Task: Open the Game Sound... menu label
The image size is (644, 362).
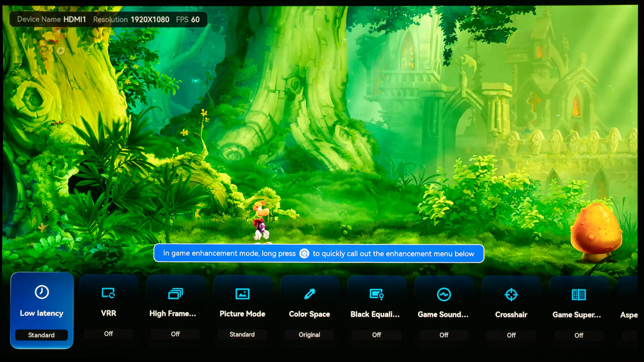Action: pos(443,315)
